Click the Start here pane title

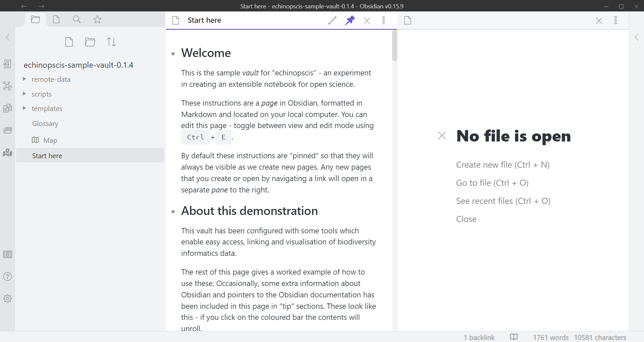point(204,20)
